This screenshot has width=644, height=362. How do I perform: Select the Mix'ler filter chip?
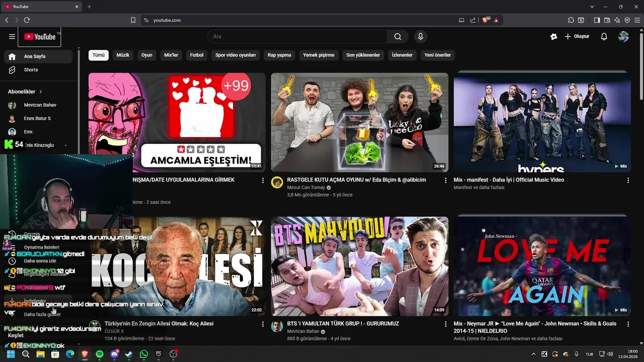coord(171,55)
